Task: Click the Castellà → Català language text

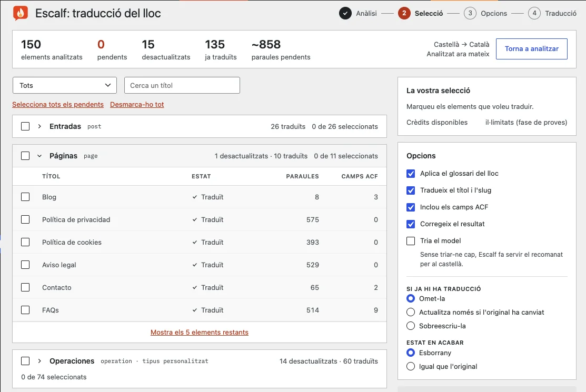Action: click(x=461, y=44)
